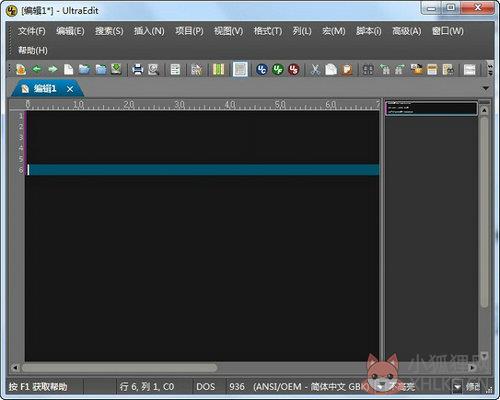Click the 936 (ANSI/OEM - 简体中文 GBK) encoding field
Image resolution: width=500 pixels, height=400 pixels.
tap(300, 387)
